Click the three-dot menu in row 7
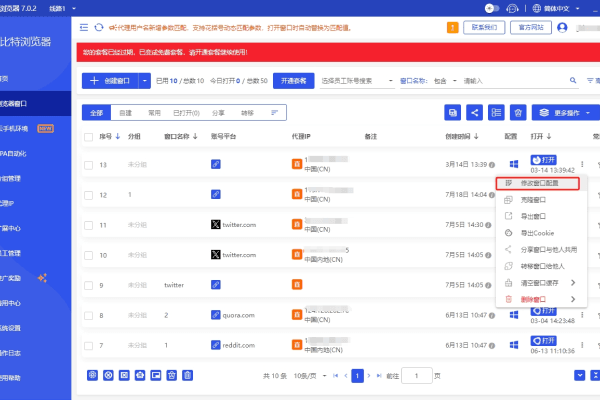Screen dimensions: 600x400 582,345
